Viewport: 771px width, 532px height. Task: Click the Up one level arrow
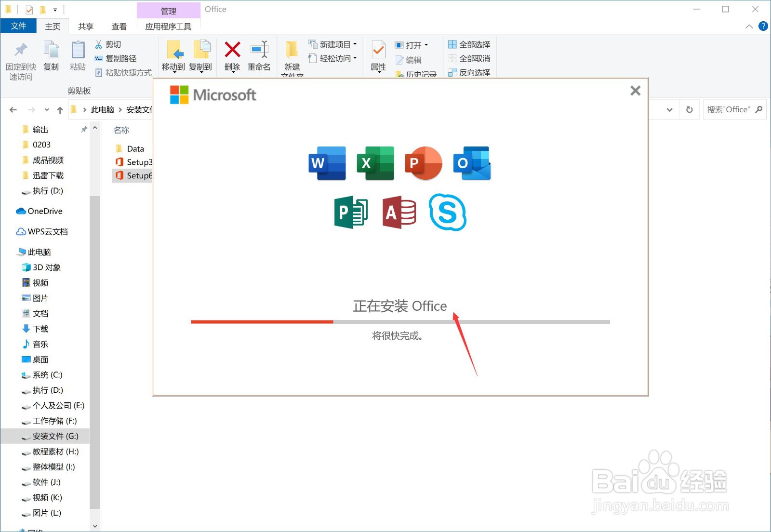point(60,110)
